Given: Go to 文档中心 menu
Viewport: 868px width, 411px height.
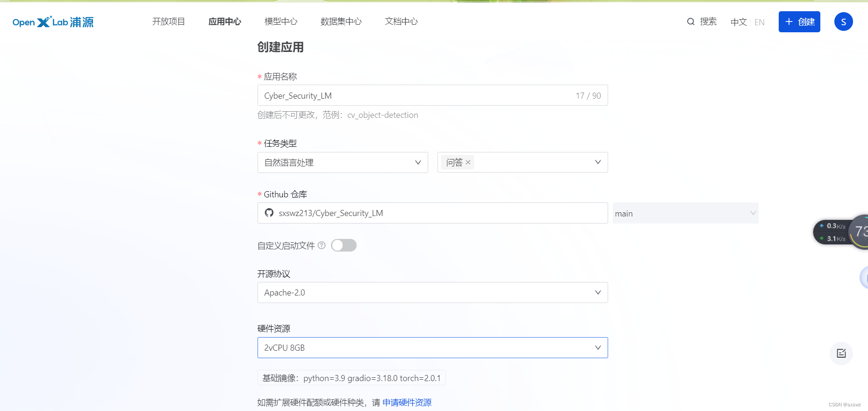Looking at the screenshot, I should [402, 22].
